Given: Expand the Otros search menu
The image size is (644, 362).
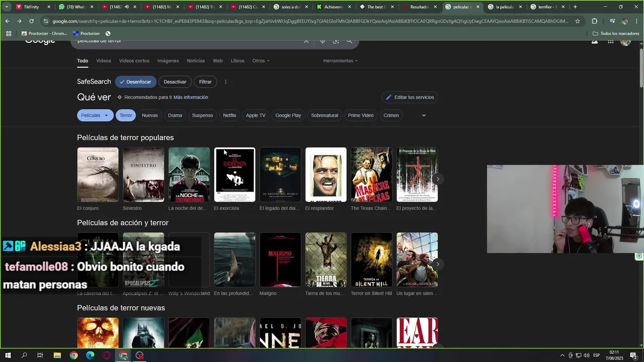Looking at the screenshot, I should 261,61.
